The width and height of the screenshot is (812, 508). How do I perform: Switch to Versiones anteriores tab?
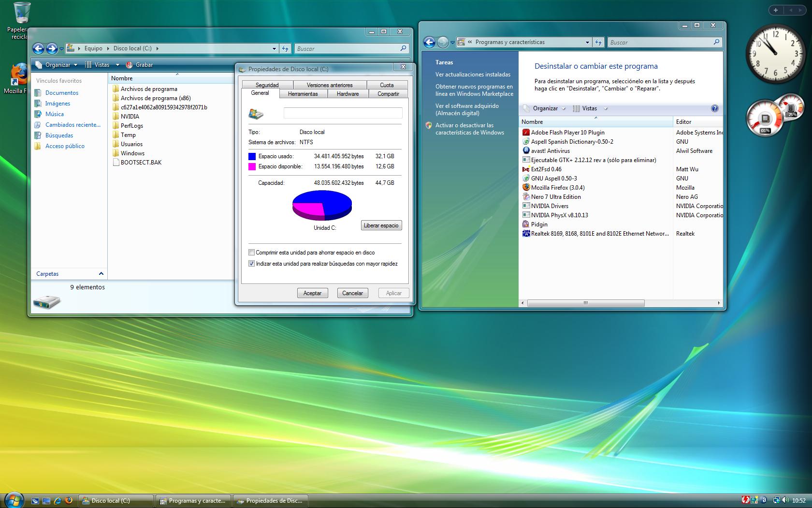pos(330,85)
